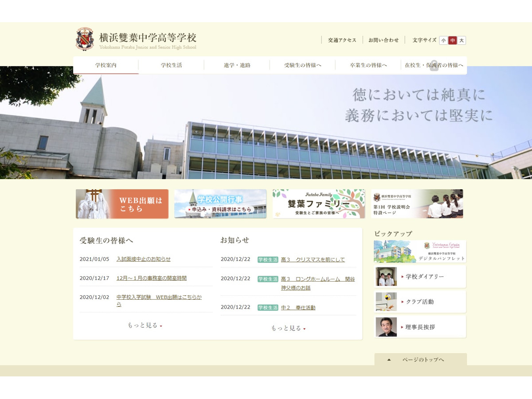Open the 学校公開行事 application banner
532x399 pixels.
[x=220, y=204]
